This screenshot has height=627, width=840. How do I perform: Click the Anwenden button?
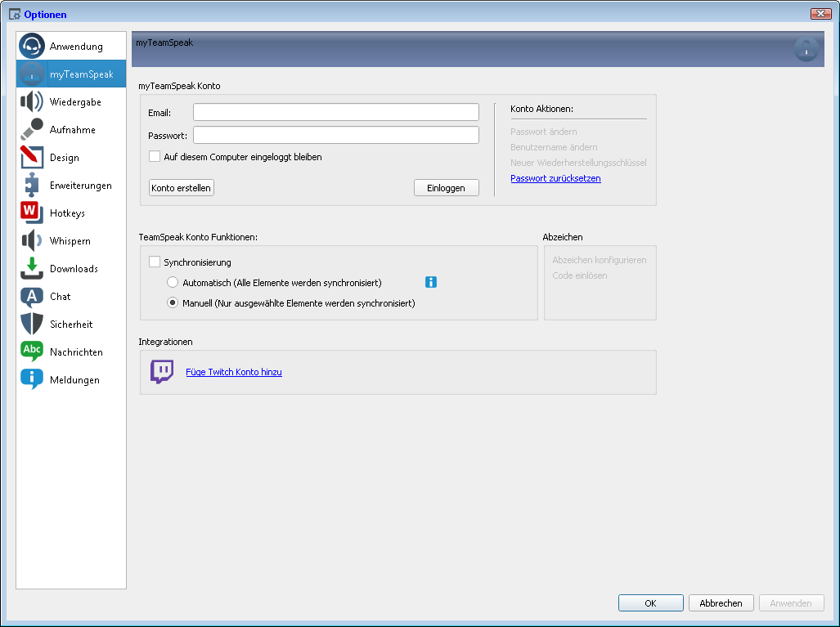point(791,603)
